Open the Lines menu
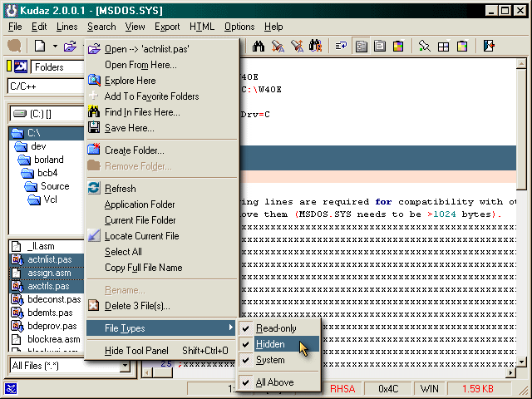The height and width of the screenshot is (399, 532). pos(66,27)
